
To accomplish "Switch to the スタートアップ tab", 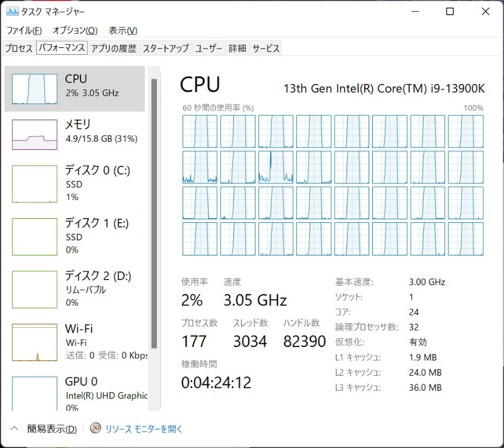I will pos(166,48).
